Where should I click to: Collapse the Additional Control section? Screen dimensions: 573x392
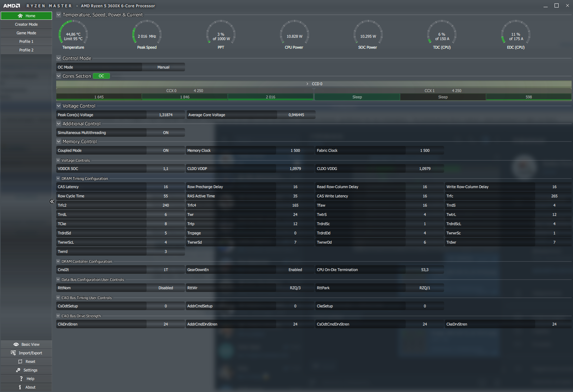coord(59,124)
